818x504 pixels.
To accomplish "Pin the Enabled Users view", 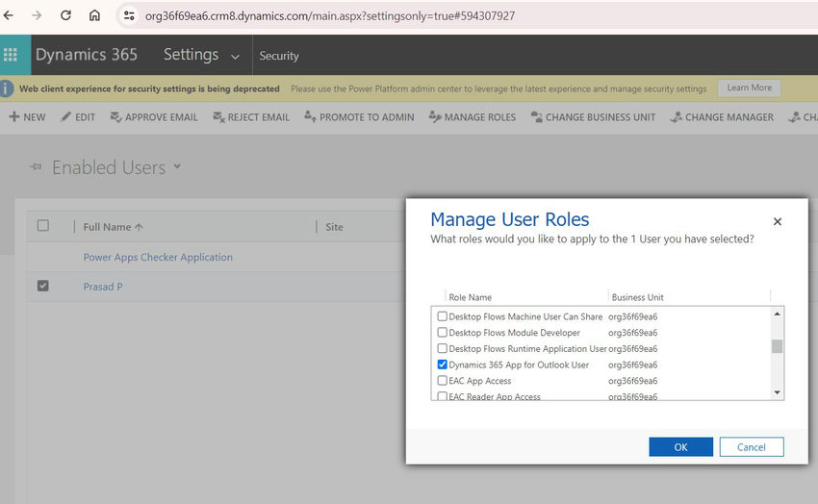I will click(36, 166).
